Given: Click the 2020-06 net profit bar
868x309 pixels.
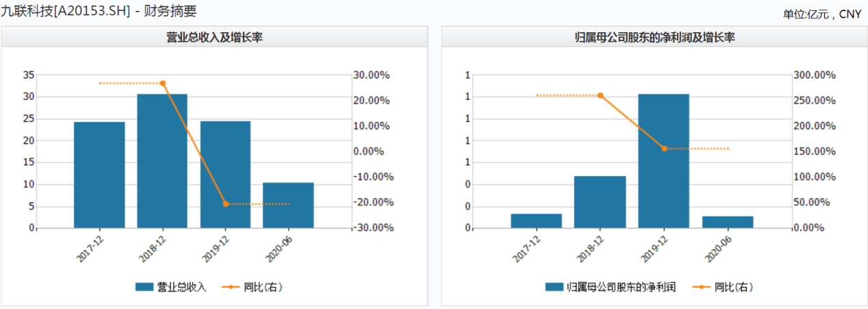Looking at the screenshot, I should pos(727,222).
